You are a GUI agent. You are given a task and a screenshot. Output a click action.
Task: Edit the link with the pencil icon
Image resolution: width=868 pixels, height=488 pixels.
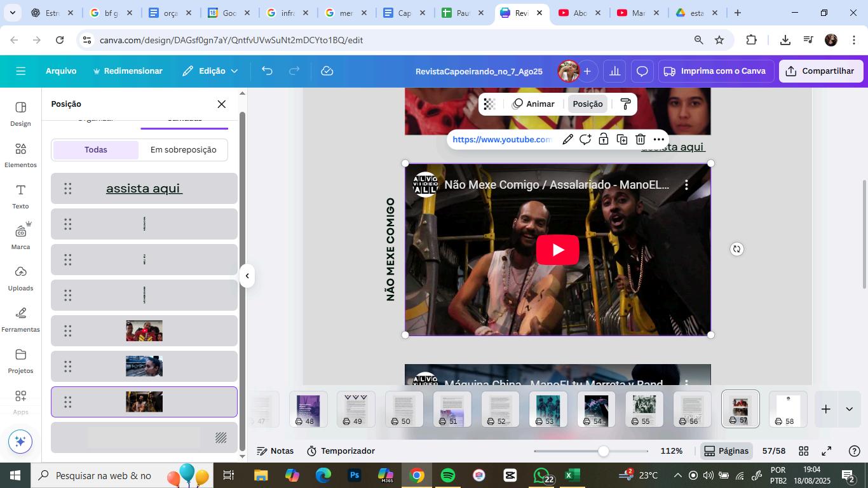click(567, 139)
